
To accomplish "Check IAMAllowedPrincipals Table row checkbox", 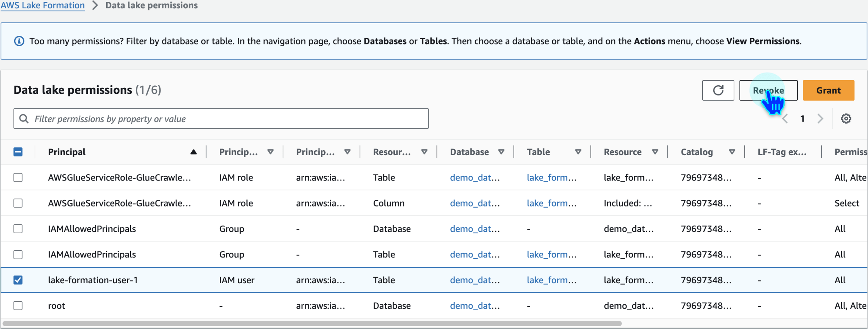I will tap(18, 254).
